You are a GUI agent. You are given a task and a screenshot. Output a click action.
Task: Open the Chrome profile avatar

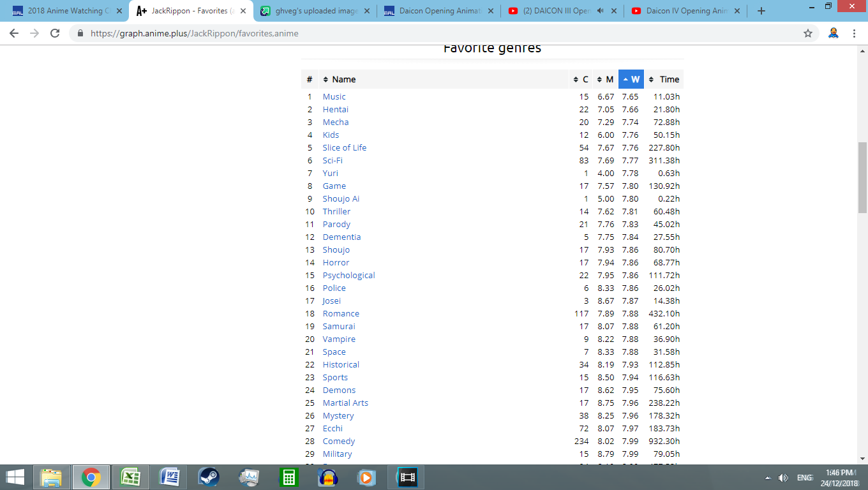833,33
